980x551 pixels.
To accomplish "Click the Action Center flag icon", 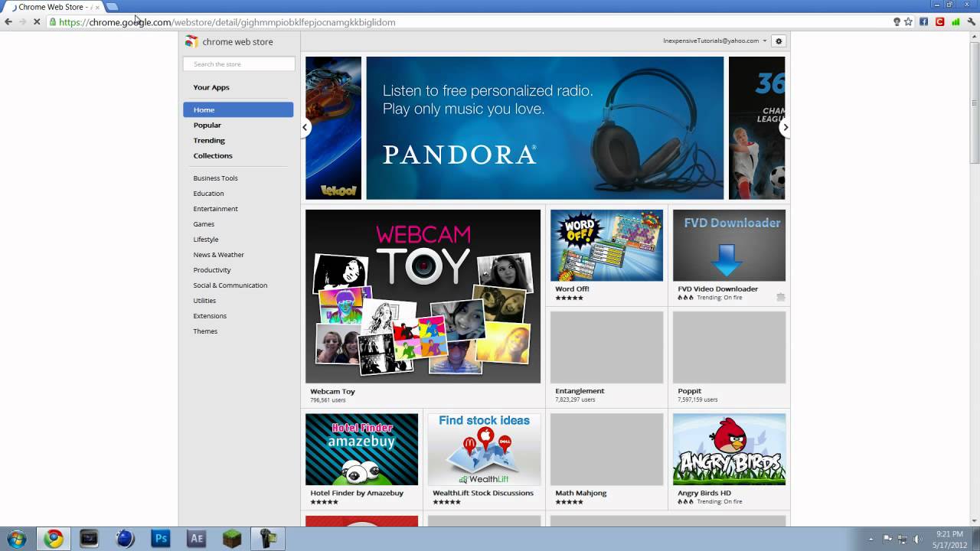I will pos(888,540).
